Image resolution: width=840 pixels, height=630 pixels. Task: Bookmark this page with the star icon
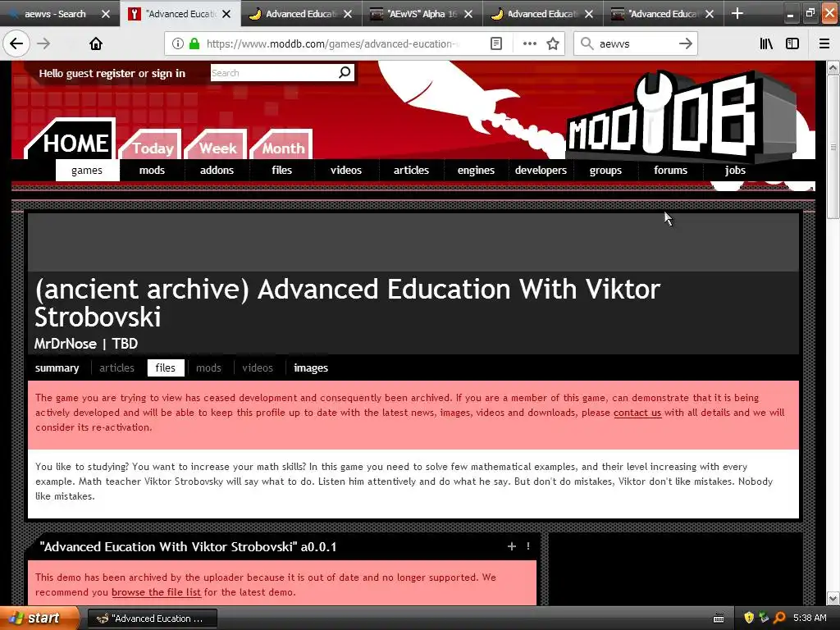click(553, 43)
